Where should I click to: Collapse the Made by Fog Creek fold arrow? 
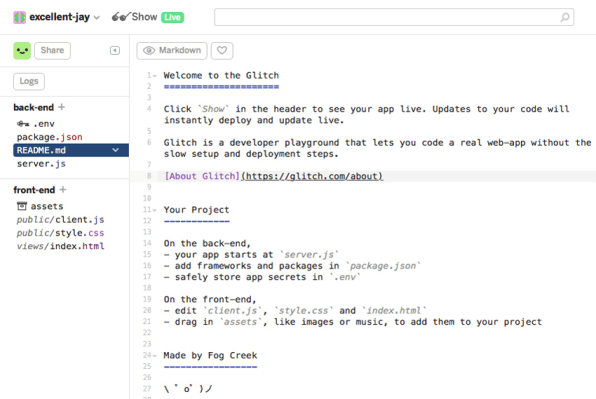pyautogui.click(x=155, y=356)
